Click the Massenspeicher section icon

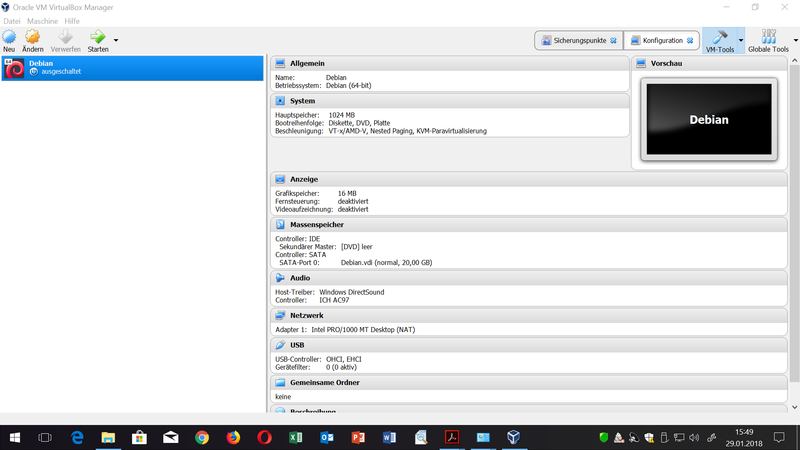pyautogui.click(x=280, y=224)
